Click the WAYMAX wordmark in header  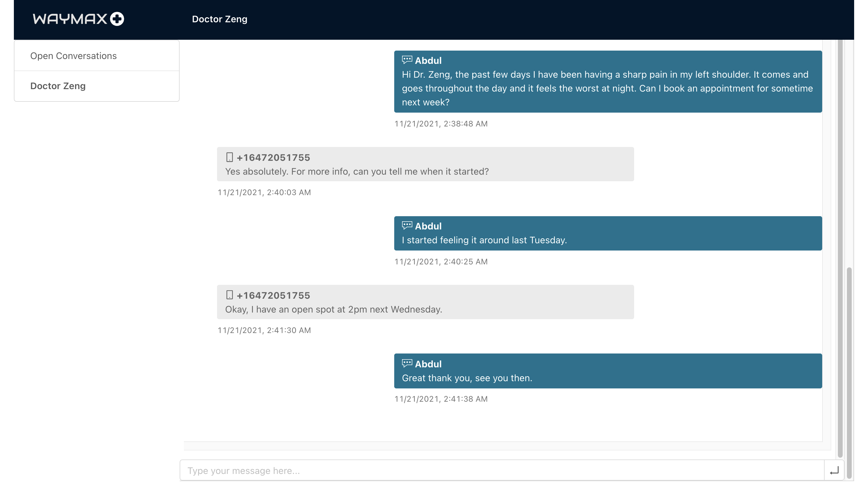[70, 19]
